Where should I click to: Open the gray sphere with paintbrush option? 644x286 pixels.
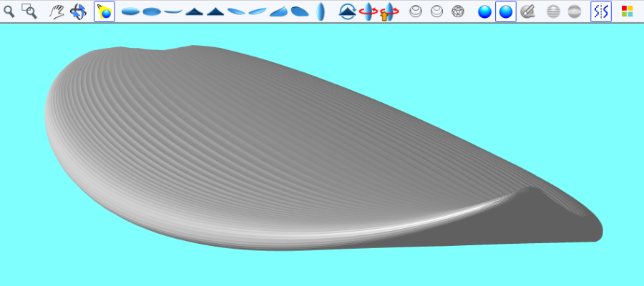(527, 11)
